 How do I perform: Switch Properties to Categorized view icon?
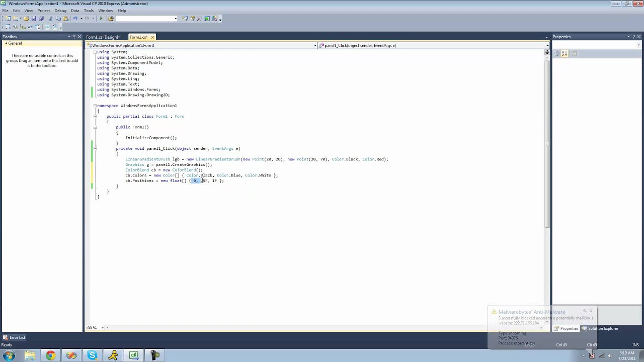tap(557, 53)
